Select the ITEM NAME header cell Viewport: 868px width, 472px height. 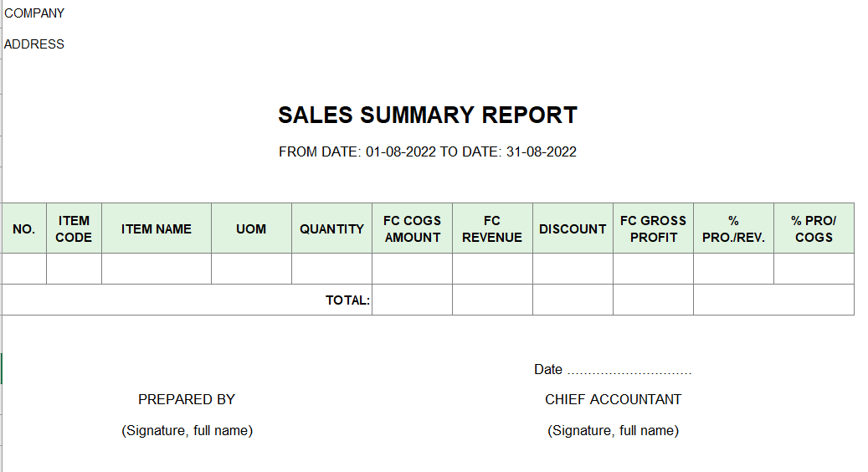click(x=157, y=228)
